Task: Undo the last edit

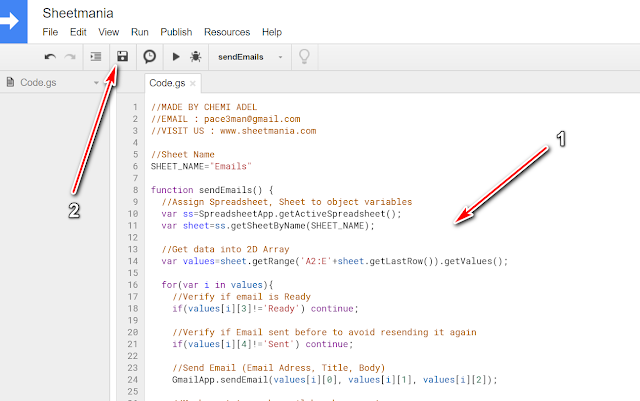Action: click(x=50, y=57)
